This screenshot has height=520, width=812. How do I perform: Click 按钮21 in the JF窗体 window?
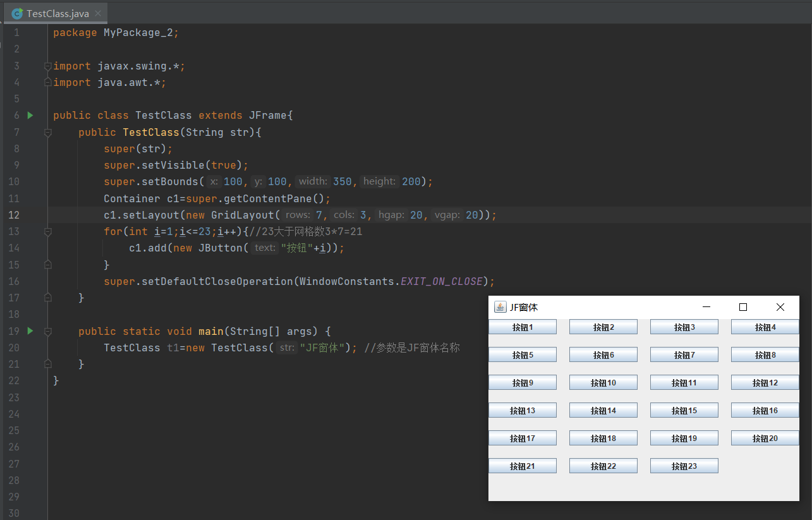click(523, 466)
